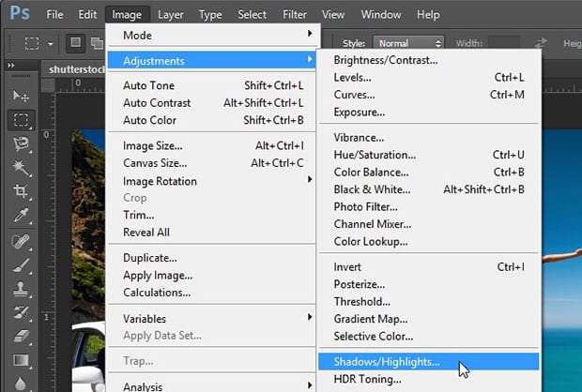Open the Edit menu
This screenshot has height=392, width=582.
[87, 14]
